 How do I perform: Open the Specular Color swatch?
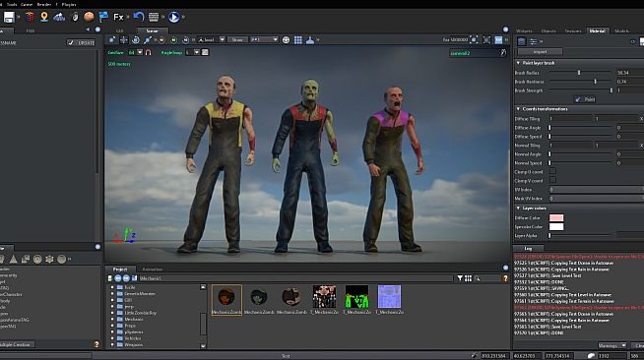tap(556, 227)
